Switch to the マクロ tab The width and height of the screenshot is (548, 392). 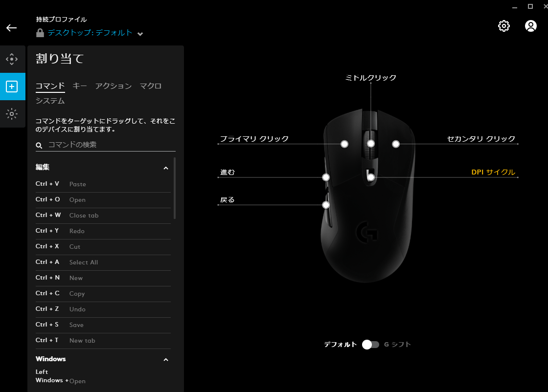(151, 86)
